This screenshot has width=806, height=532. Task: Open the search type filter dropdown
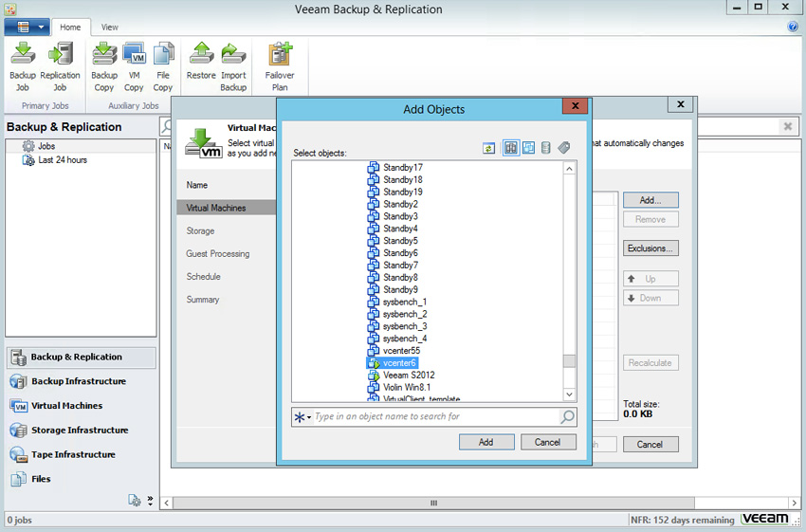302,417
